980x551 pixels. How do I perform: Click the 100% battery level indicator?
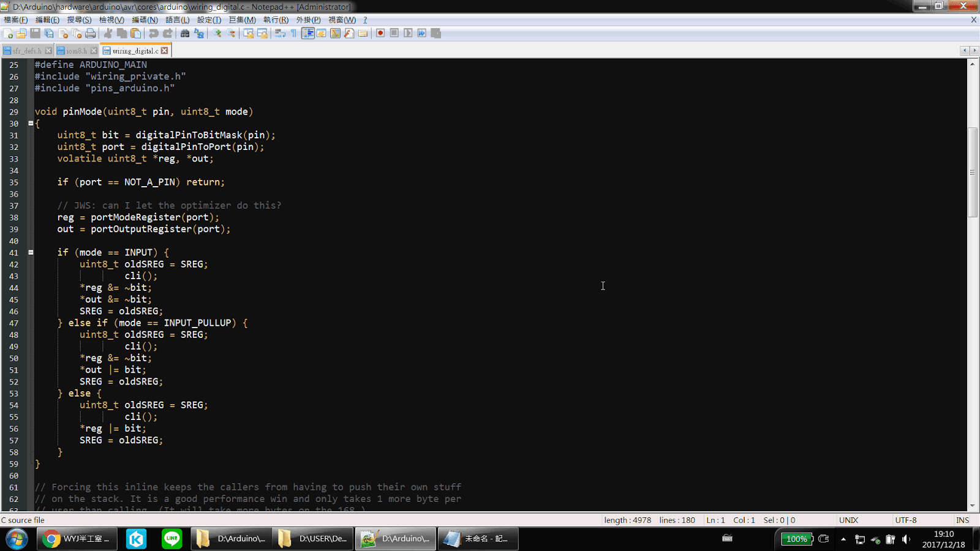point(795,539)
